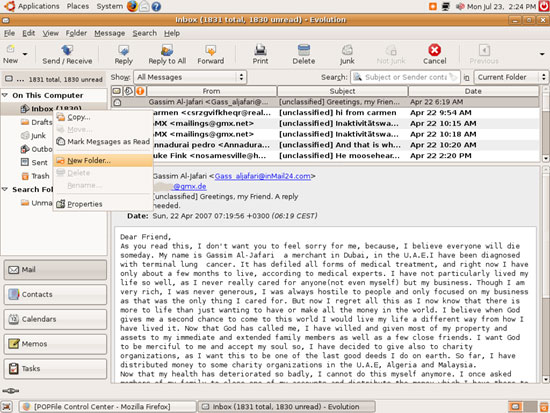Click the Reply to All icon

(x=167, y=50)
